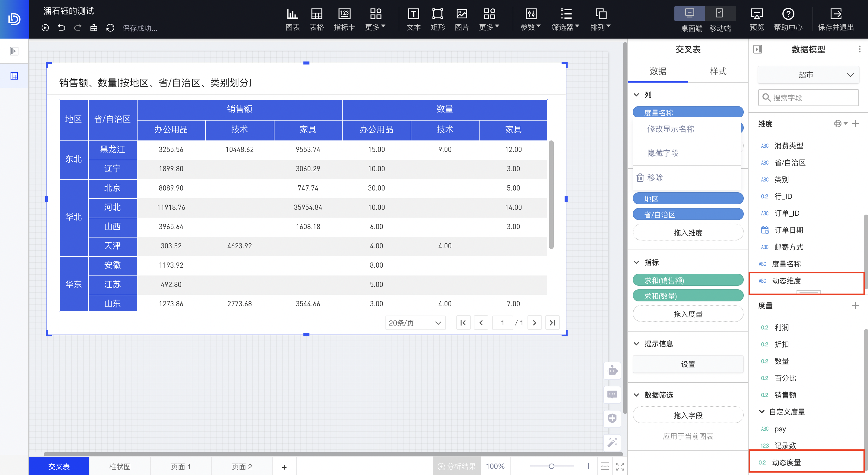Click the 指标卡 indicator card tool
868x475 pixels.
pyautogui.click(x=344, y=19)
